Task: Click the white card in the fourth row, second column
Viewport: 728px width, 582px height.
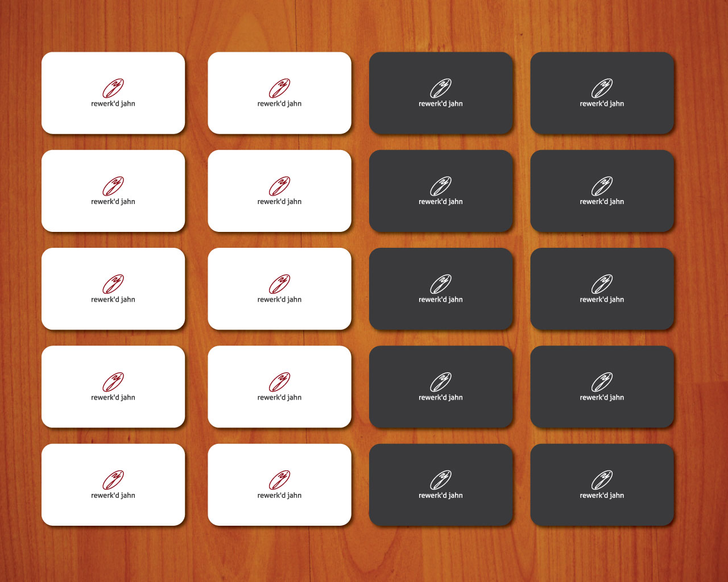Action: [279, 386]
